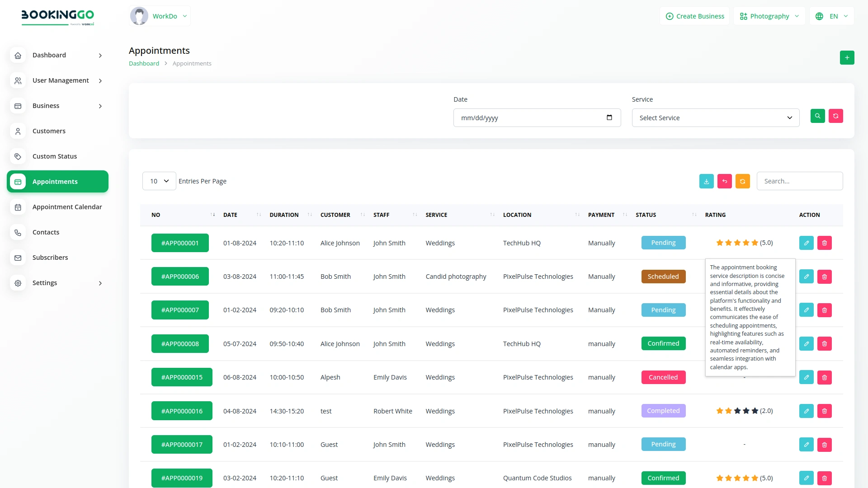Click the Create Business button
Viewport: 868px width, 488px height.
(695, 16)
